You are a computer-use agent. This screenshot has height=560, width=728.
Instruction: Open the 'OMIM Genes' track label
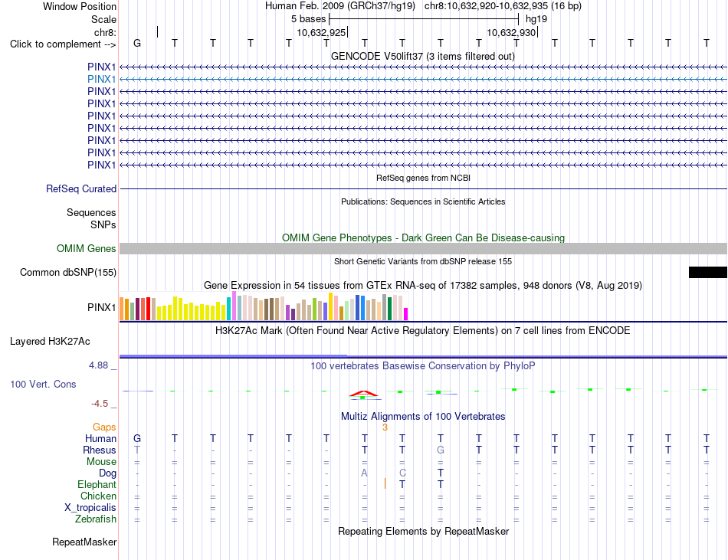[x=86, y=249]
